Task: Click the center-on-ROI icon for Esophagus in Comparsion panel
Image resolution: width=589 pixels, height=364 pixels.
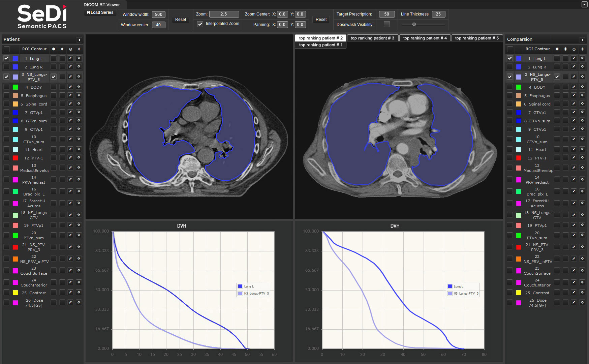Action: (582, 95)
